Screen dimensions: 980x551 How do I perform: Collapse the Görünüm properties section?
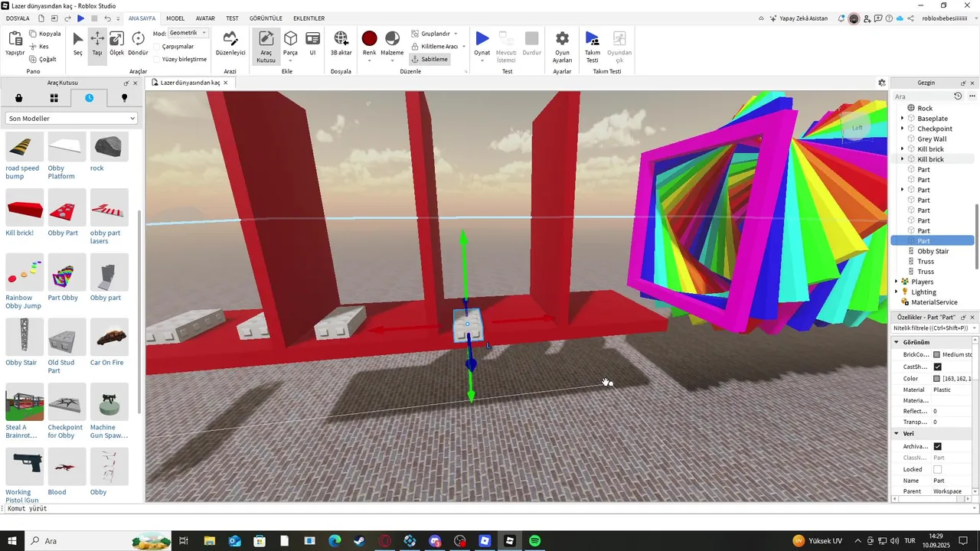pos(897,342)
